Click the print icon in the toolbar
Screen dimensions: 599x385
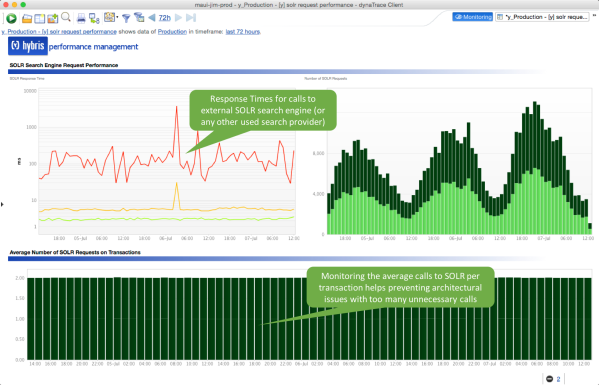81,18
